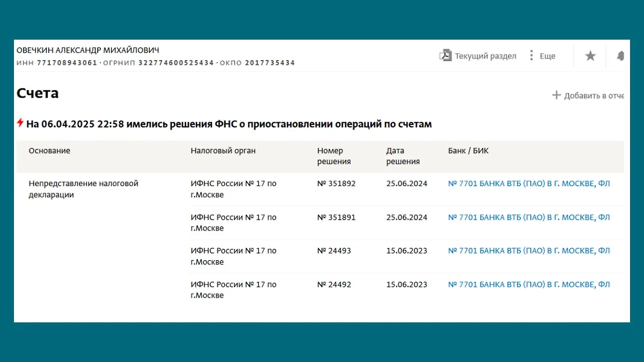Select the Непредставление налоговой декларации row
This screenshot has height=362, width=644.
tap(84, 189)
